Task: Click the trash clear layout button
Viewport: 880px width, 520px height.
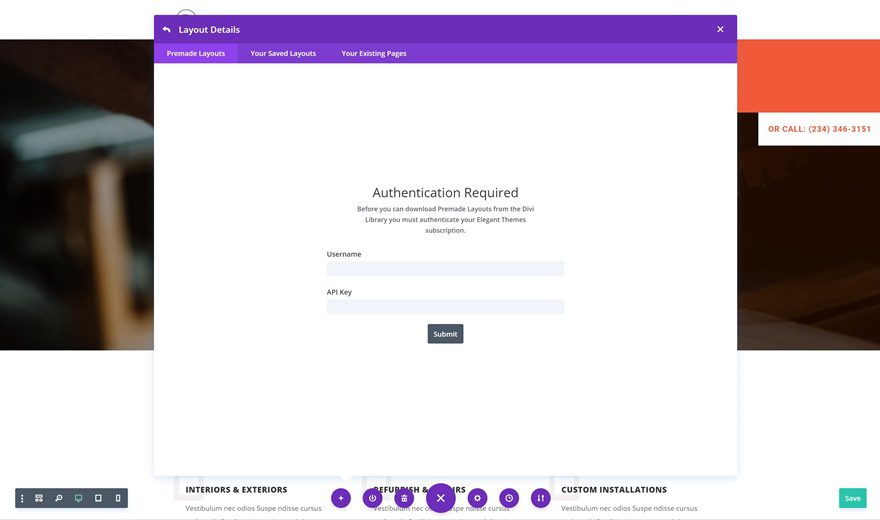Action: pos(404,498)
